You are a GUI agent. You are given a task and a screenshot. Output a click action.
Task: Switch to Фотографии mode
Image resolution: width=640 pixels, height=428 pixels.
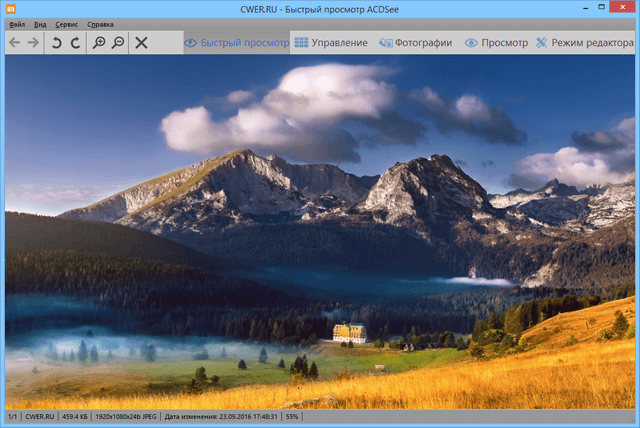tap(414, 43)
